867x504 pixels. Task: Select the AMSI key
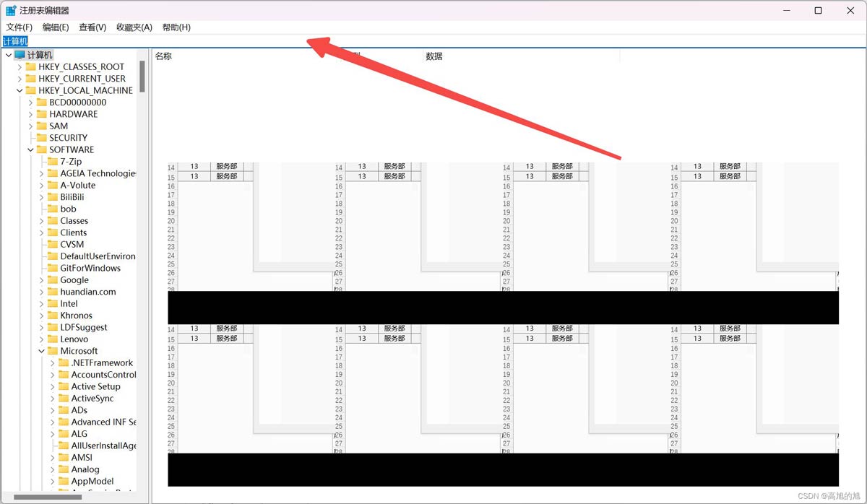point(82,458)
